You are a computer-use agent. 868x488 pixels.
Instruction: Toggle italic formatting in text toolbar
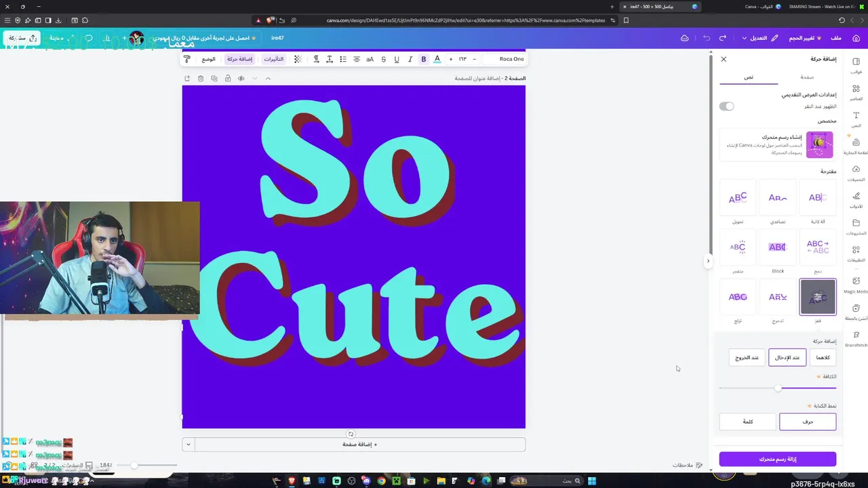click(410, 59)
